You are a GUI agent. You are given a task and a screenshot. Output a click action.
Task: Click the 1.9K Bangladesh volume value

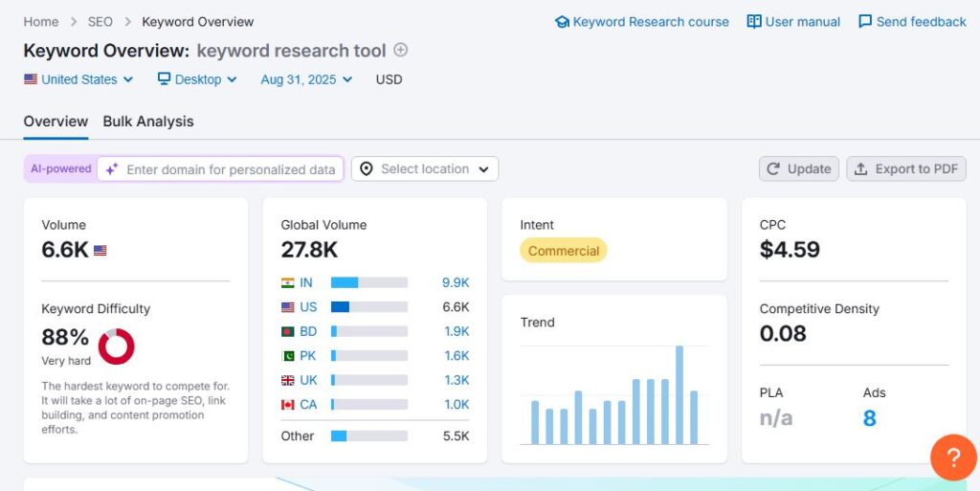(x=457, y=332)
